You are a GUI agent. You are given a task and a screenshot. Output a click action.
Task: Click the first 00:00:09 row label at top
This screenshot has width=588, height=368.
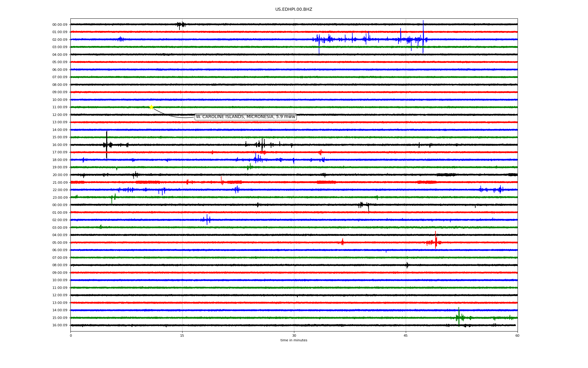[x=60, y=25]
